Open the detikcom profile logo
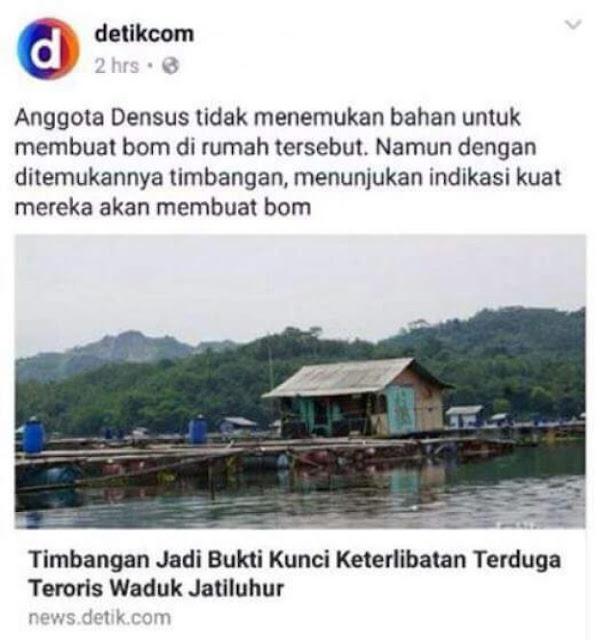 pos(49,49)
